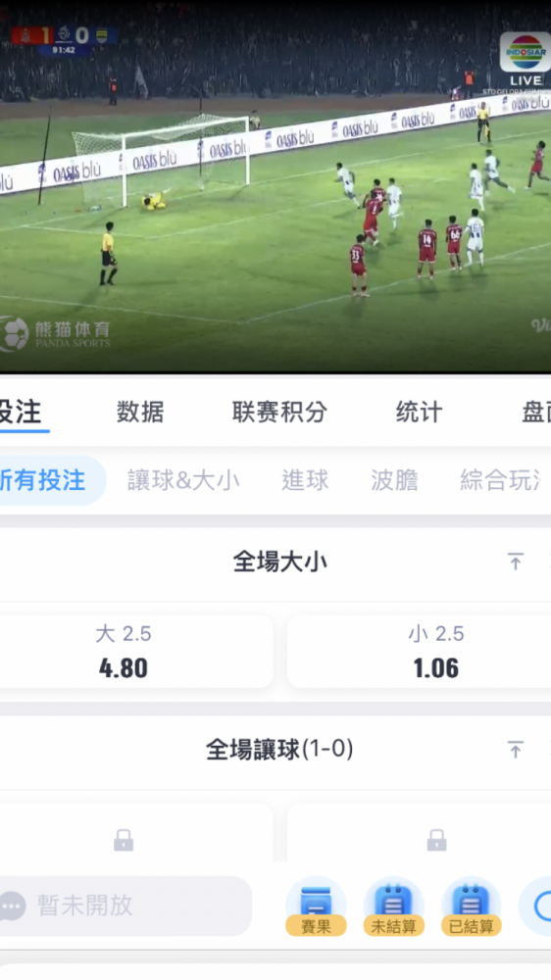Select the 進球 filter
The height and width of the screenshot is (980, 551).
305,480
